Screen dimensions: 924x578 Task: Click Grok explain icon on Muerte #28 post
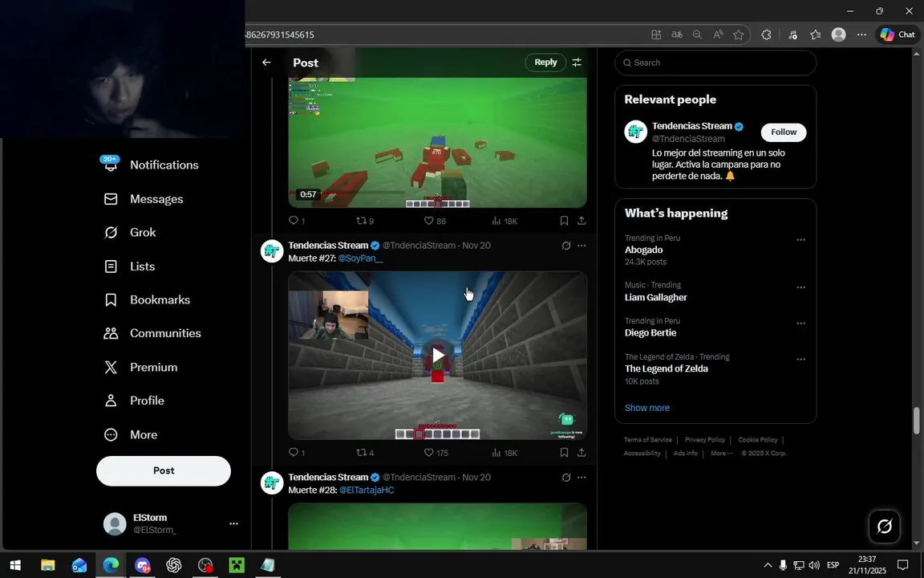(x=565, y=477)
